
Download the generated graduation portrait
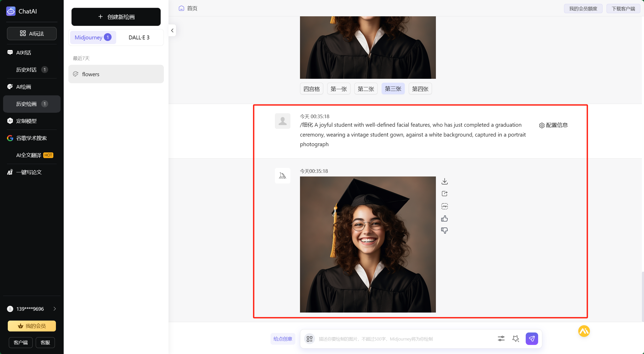click(444, 181)
